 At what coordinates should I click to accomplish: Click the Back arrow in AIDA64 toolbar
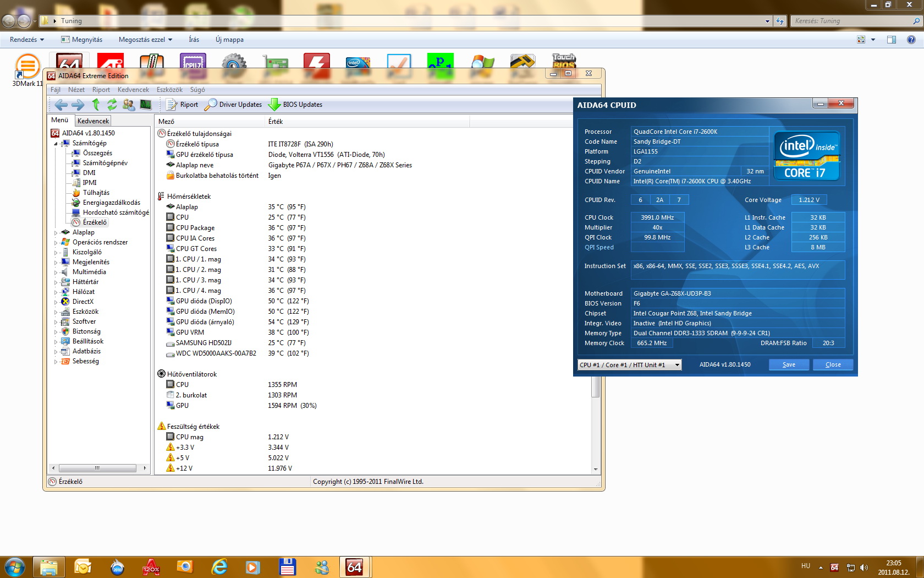[61, 105]
